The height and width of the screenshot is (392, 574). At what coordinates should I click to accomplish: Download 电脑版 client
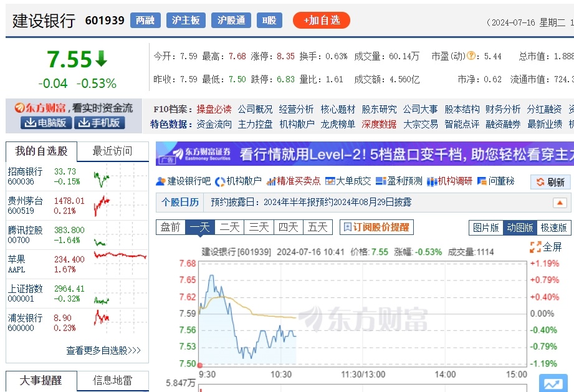(x=45, y=123)
